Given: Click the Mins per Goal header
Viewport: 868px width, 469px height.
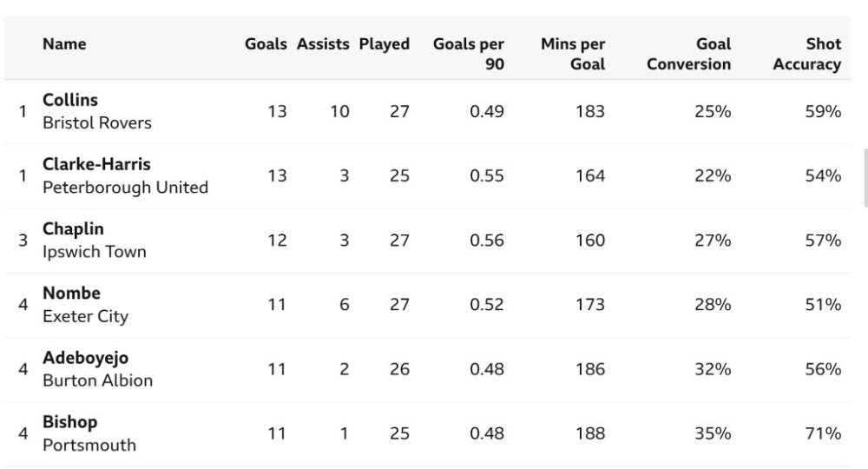Looking at the screenshot, I should (x=573, y=54).
